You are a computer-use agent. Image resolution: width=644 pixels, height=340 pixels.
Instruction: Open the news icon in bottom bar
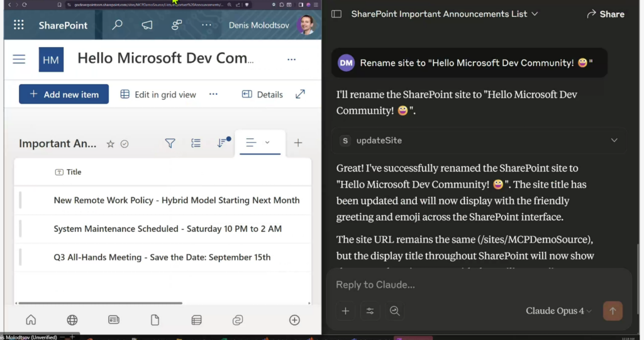(x=114, y=320)
